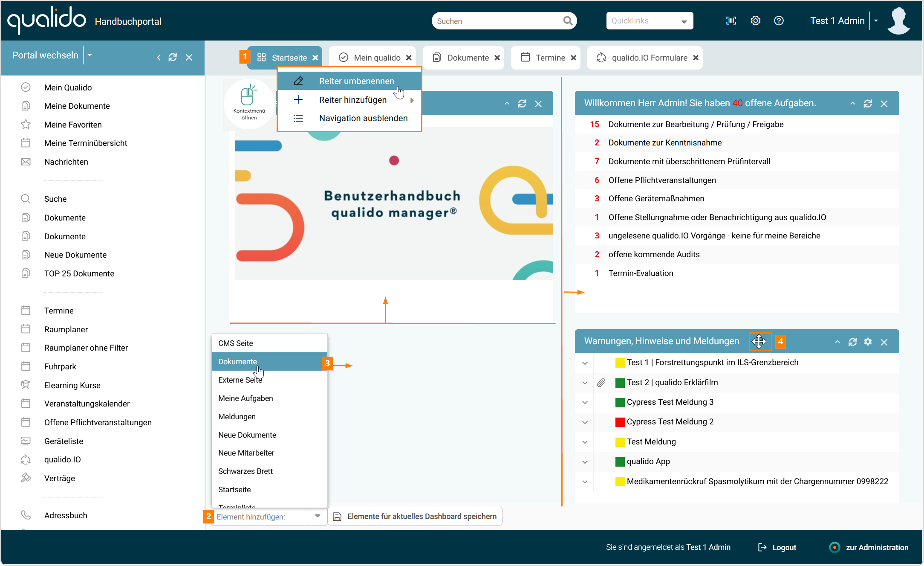Close the Mein qualido tab

coord(409,58)
